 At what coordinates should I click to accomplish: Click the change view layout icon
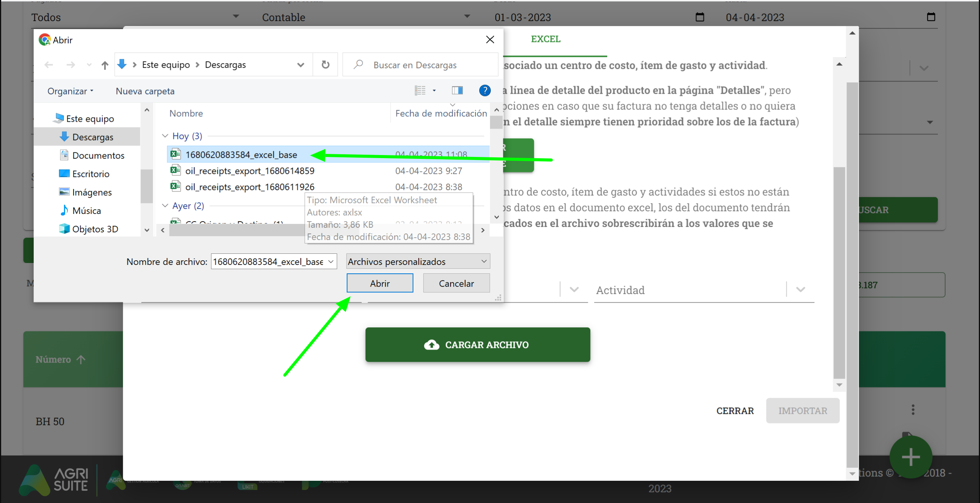pyautogui.click(x=420, y=91)
